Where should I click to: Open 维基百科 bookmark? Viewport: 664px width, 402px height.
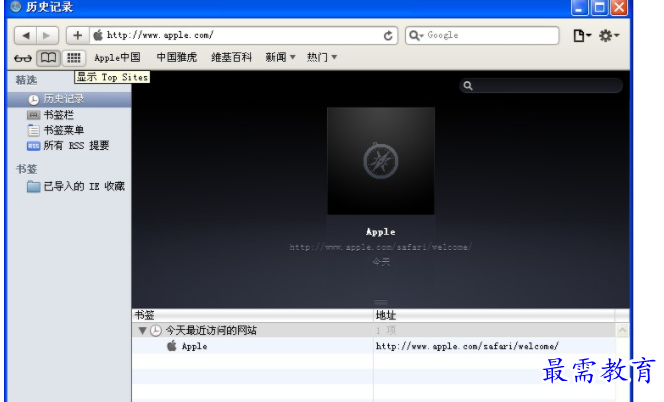[231, 57]
